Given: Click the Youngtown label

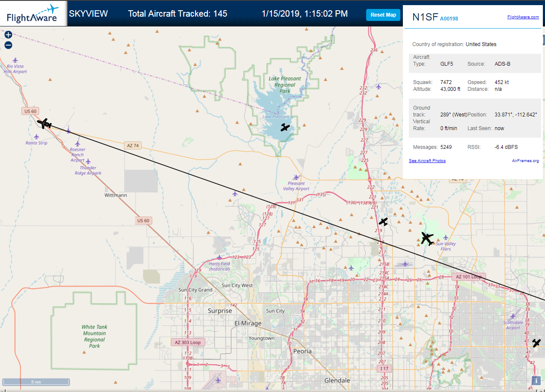Looking at the screenshot, I should click(x=262, y=338).
